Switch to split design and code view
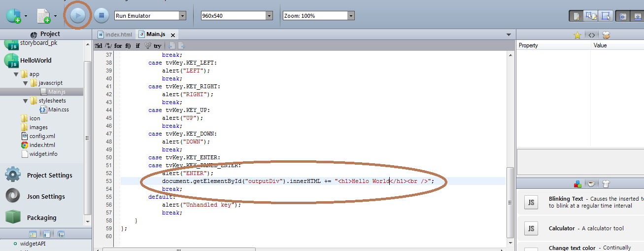This screenshot has height=251, width=644. (x=591, y=16)
